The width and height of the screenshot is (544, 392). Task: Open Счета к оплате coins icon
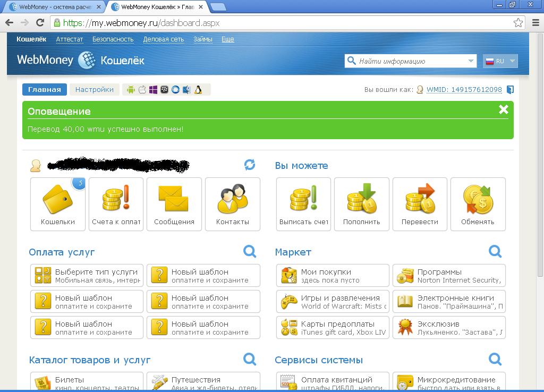(116, 204)
